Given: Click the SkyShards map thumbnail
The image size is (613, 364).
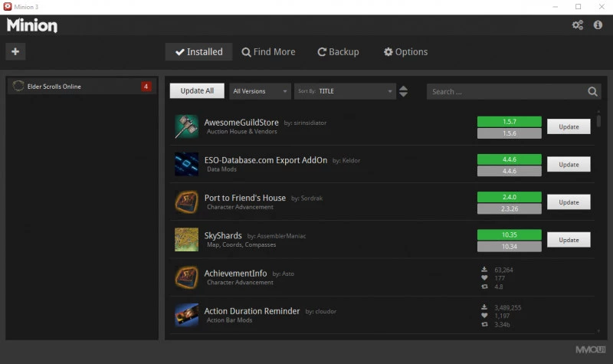Looking at the screenshot, I should [186, 240].
